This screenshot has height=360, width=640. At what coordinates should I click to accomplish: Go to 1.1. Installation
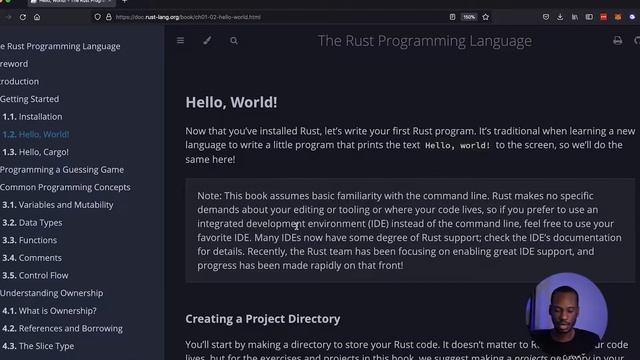coord(32,116)
